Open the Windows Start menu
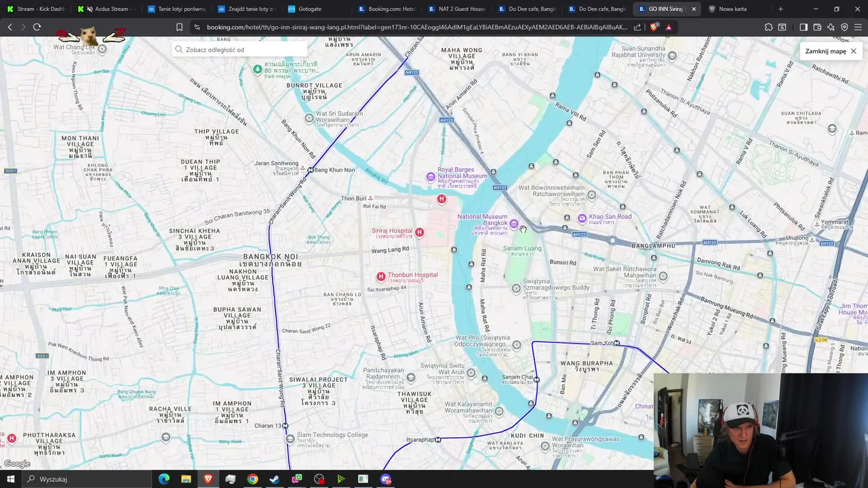 click(x=10, y=479)
